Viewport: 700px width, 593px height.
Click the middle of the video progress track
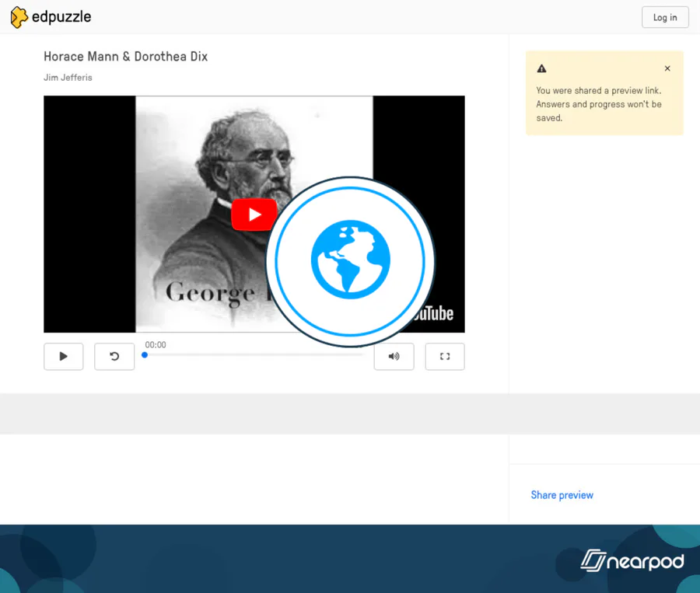(254, 355)
